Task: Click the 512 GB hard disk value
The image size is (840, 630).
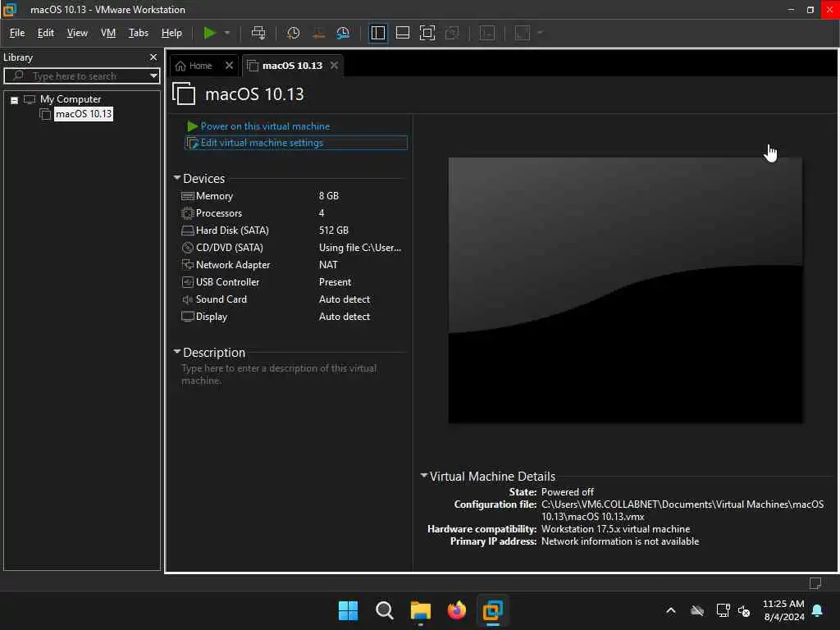Action: point(333,231)
